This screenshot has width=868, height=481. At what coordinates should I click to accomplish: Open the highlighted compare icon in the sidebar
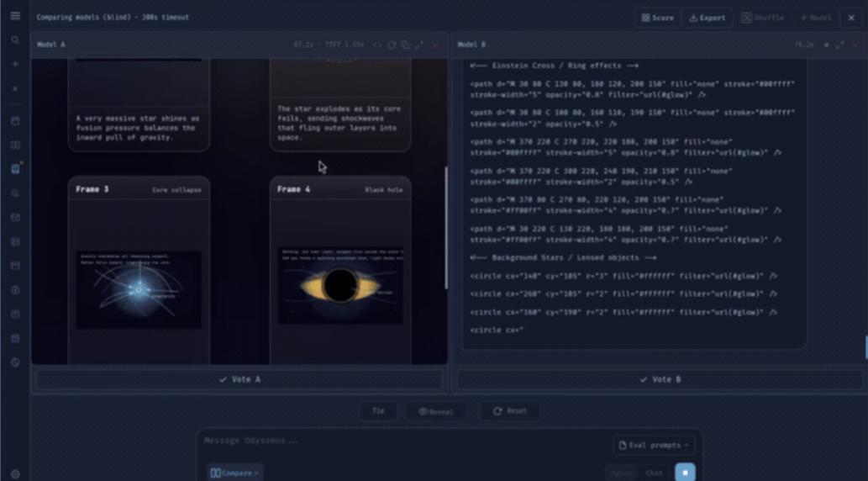click(15, 169)
